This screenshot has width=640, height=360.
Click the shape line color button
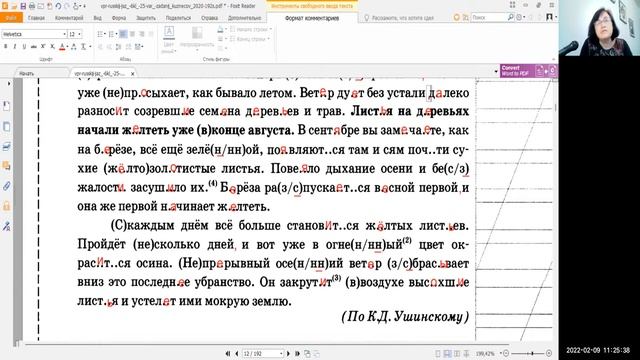coord(169,32)
